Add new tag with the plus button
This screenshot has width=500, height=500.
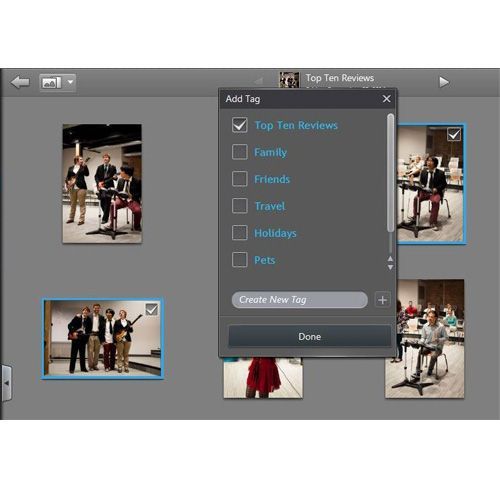click(382, 300)
